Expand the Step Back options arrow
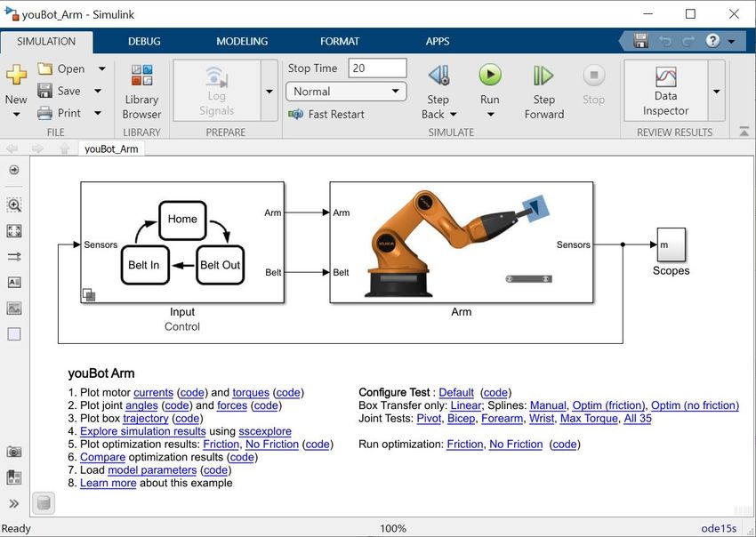The height and width of the screenshot is (537, 756). (x=454, y=115)
